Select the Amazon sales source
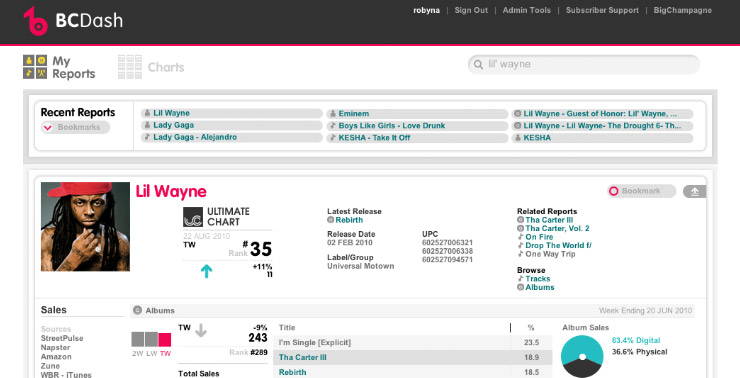 click(56, 357)
